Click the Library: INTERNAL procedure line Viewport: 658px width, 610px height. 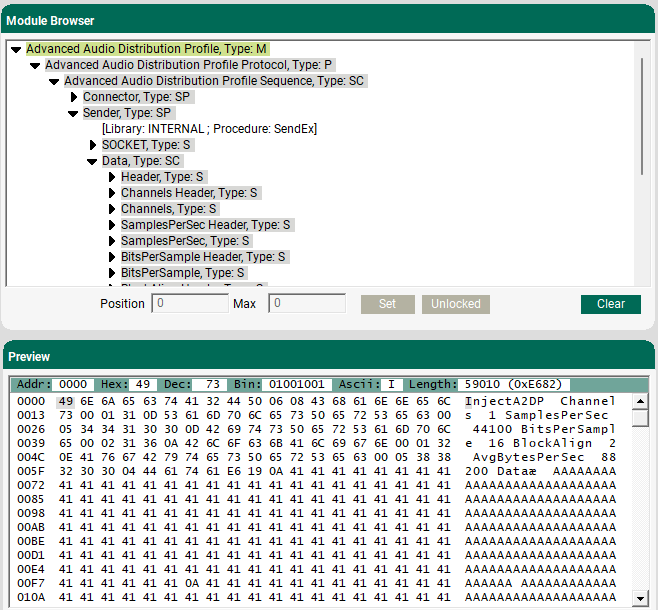(209, 129)
